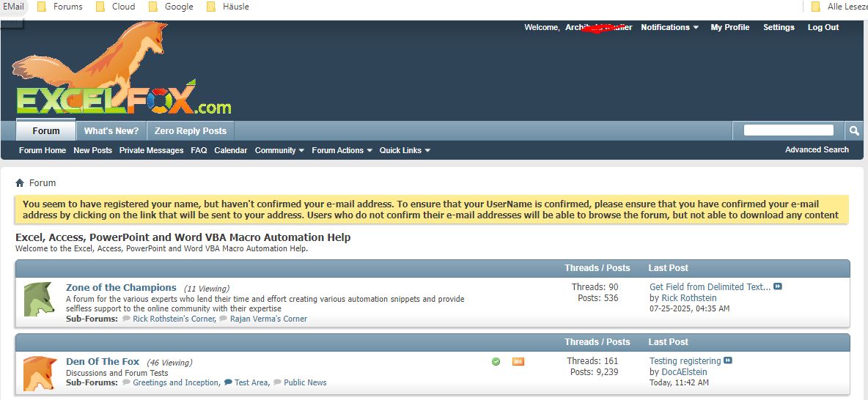Click the search magnifier icon
This screenshot has width=868, height=400.
(x=854, y=130)
